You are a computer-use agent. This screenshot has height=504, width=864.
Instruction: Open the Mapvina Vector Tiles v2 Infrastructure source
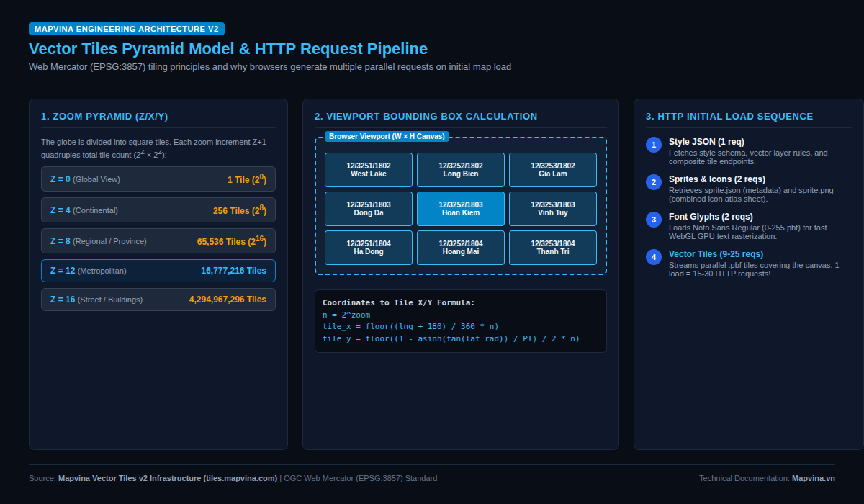pos(168,478)
